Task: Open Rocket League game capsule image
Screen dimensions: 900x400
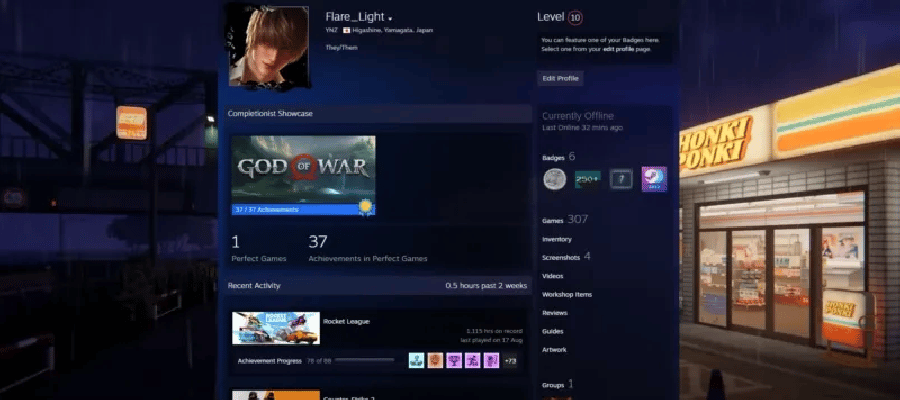Action: coord(276,328)
